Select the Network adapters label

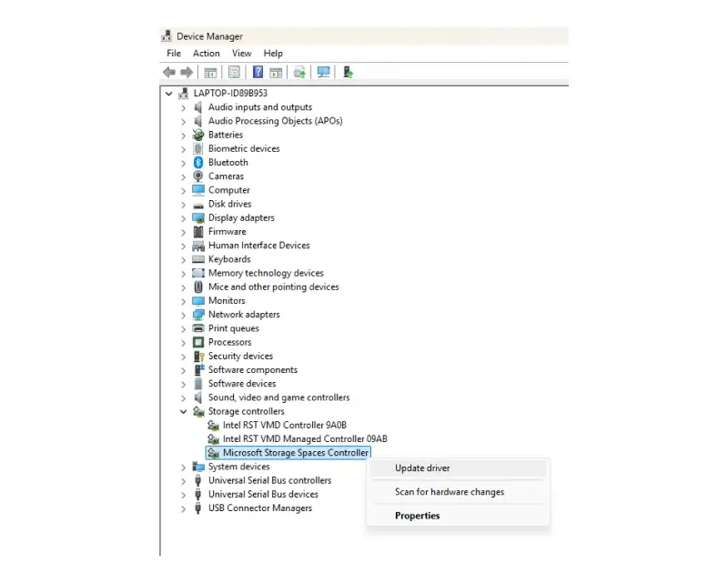(x=244, y=315)
